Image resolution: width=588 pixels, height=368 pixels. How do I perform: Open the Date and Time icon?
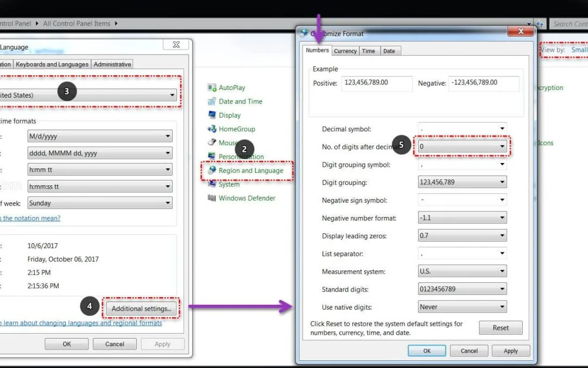pos(212,101)
